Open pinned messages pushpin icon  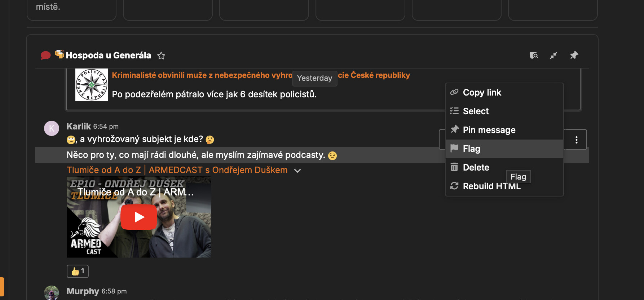point(574,55)
